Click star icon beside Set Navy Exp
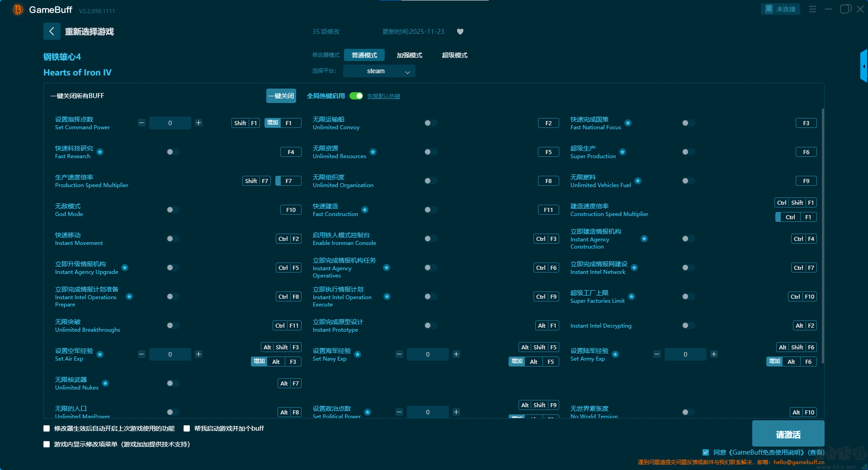Image resolution: width=868 pixels, height=470 pixels. [358, 354]
